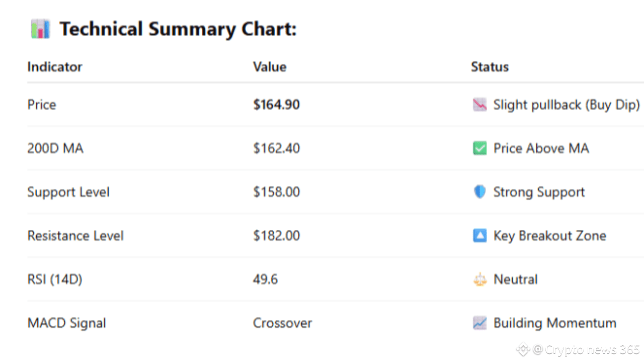This screenshot has width=644, height=362.
Task: Click the green checkmark icon beside Price Above MA
Action: (x=480, y=148)
